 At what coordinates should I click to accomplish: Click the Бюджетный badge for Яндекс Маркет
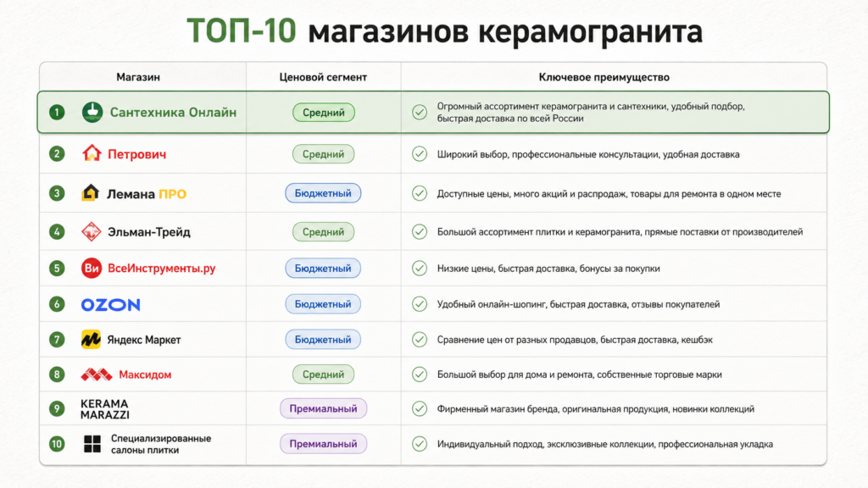point(323,339)
